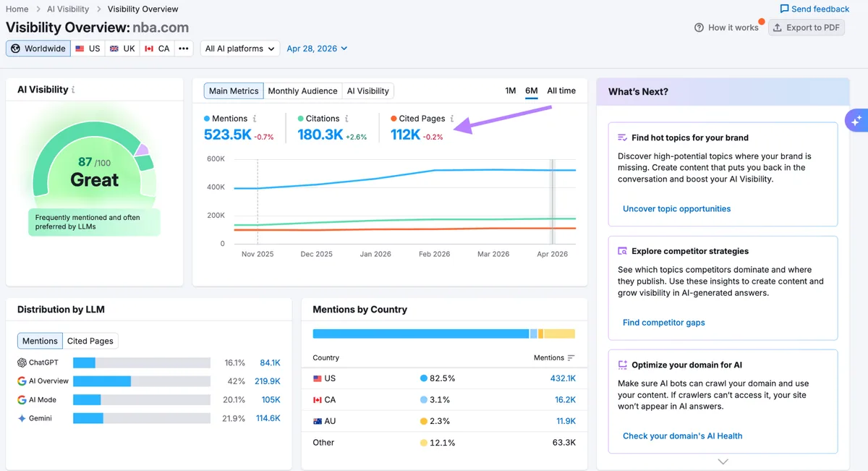Click the Gemini star logo
The width and height of the screenshot is (868, 471).
pos(22,418)
